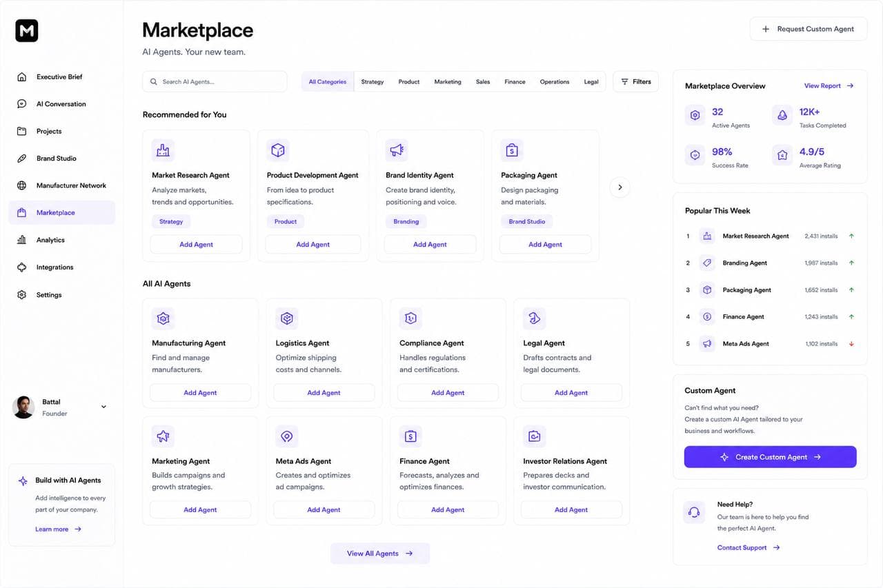Open Marketplace in the sidebar

point(62,212)
